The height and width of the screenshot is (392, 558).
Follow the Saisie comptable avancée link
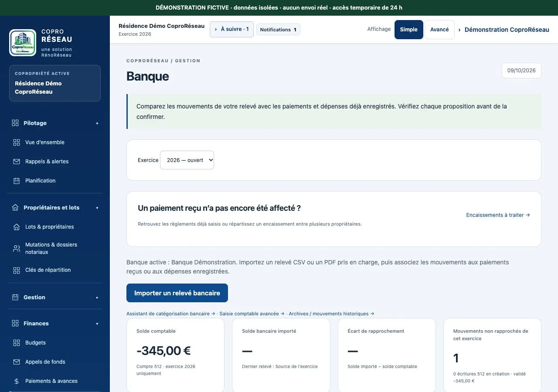point(252,314)
